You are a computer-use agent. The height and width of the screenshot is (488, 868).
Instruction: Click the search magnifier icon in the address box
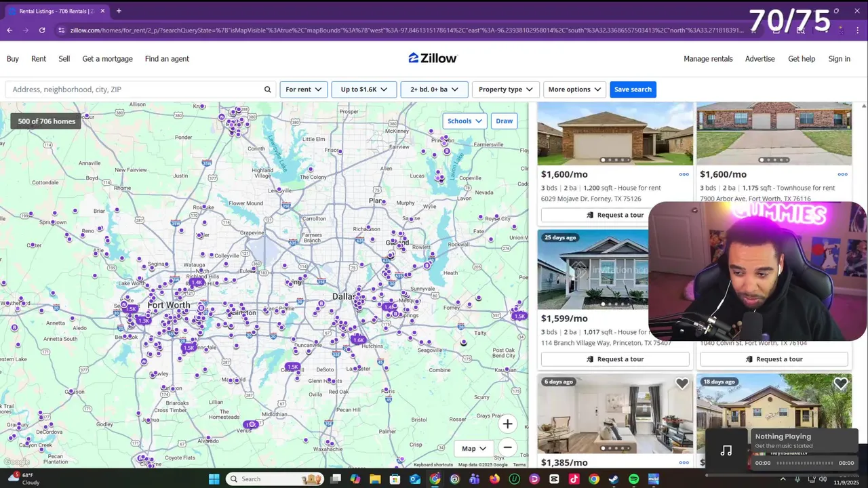[x=267, y=89]
